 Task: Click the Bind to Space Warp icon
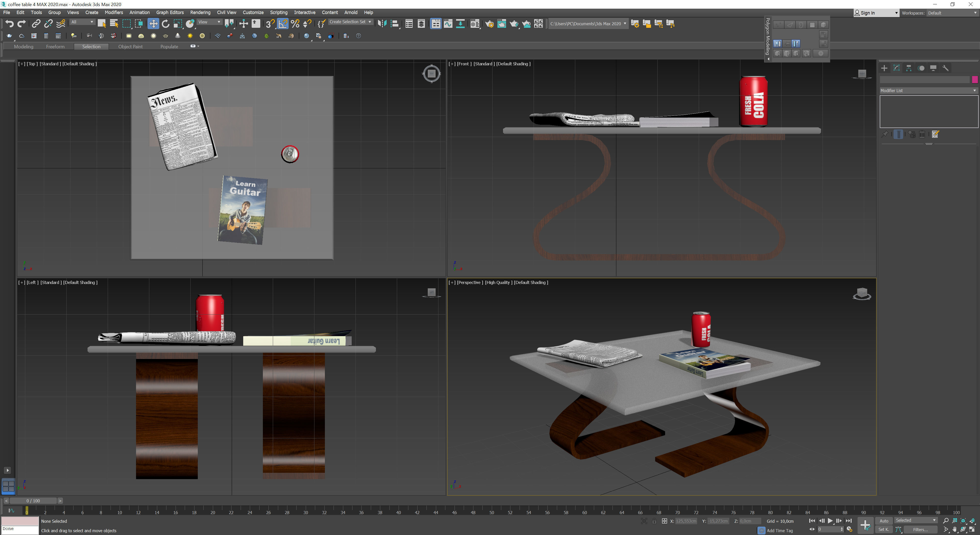(60, 23)
